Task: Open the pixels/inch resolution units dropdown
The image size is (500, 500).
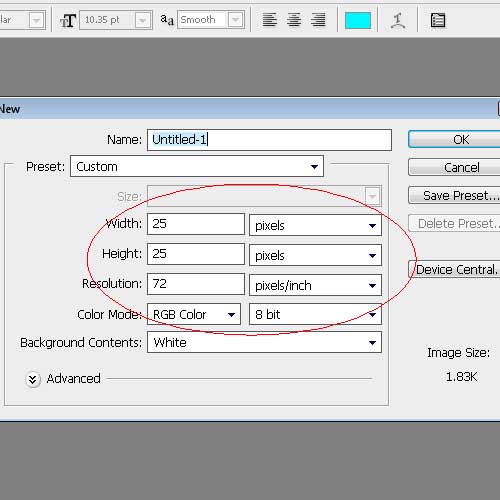Action: 315,285
